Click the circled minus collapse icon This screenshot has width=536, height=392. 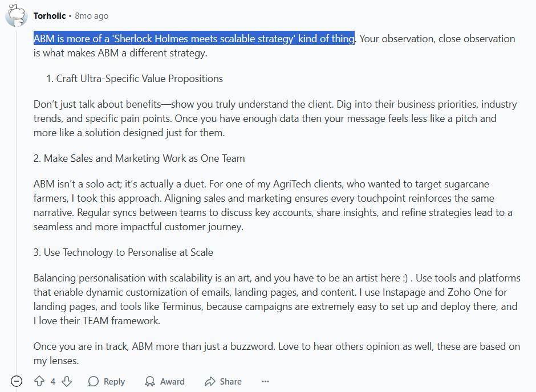coord(17,381)
